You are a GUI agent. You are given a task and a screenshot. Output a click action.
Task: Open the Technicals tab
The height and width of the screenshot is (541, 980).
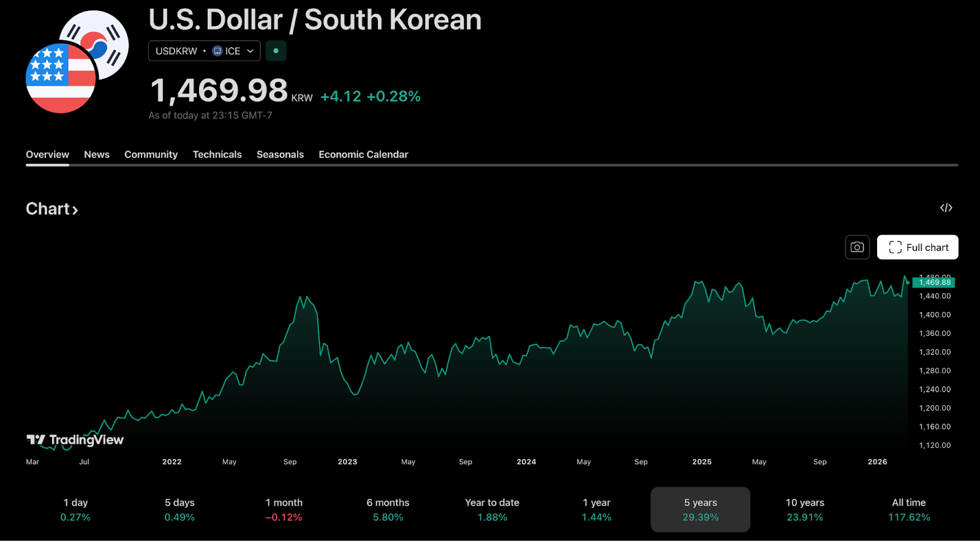(217, 154)
